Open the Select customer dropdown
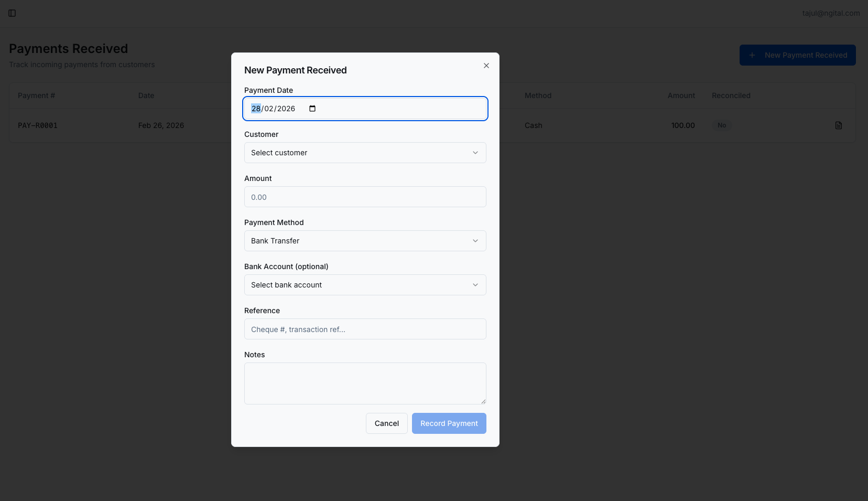Screen dimensions: 868x501 [365, 153]
